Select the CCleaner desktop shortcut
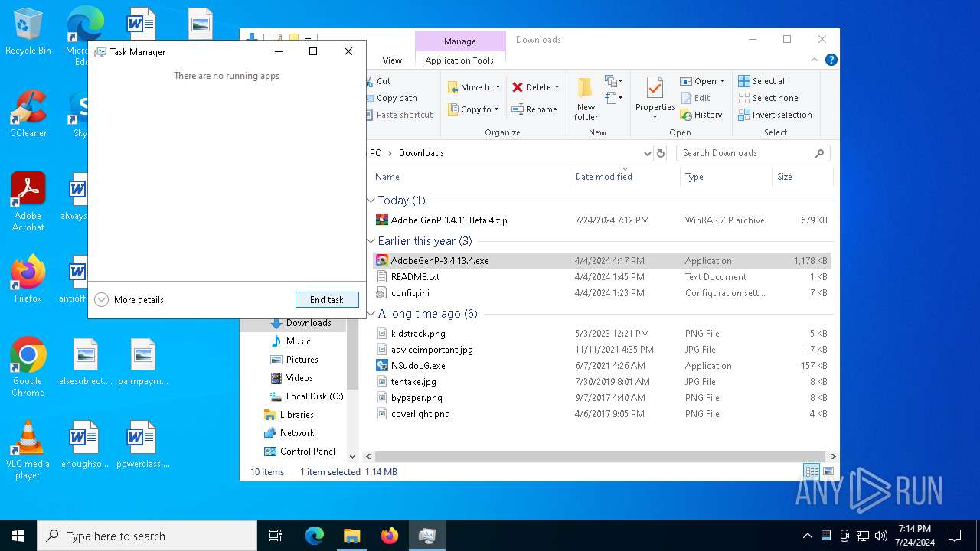The image size is (980, 551). tap(28, 114)
